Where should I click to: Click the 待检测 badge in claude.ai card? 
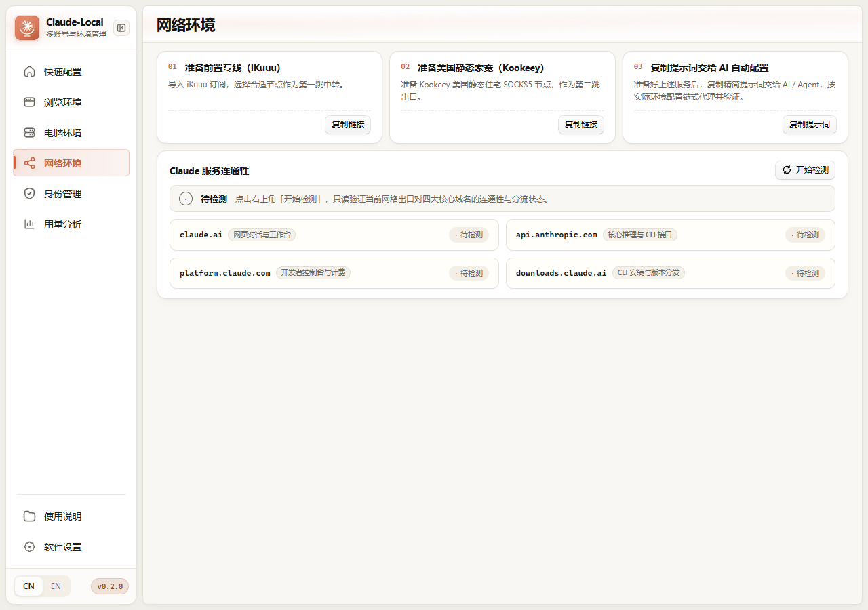[x=469, y=235]
